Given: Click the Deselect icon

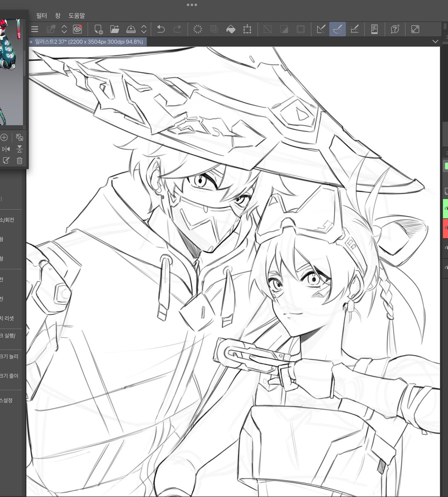Looking at the screenshot, I should click(x=268, y=29).
